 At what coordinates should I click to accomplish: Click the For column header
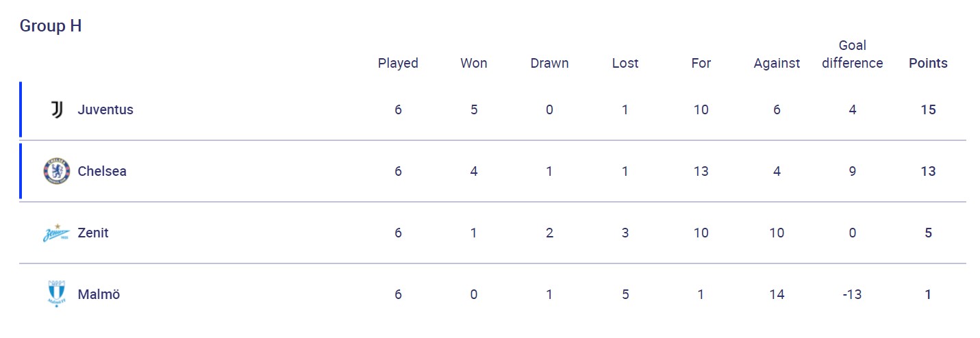pyautogui.click(x=701, y=63)
